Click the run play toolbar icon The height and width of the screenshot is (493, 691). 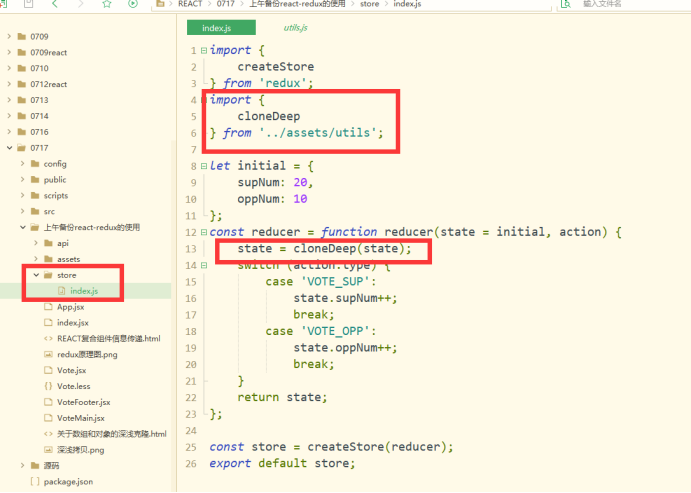(133, 4)
